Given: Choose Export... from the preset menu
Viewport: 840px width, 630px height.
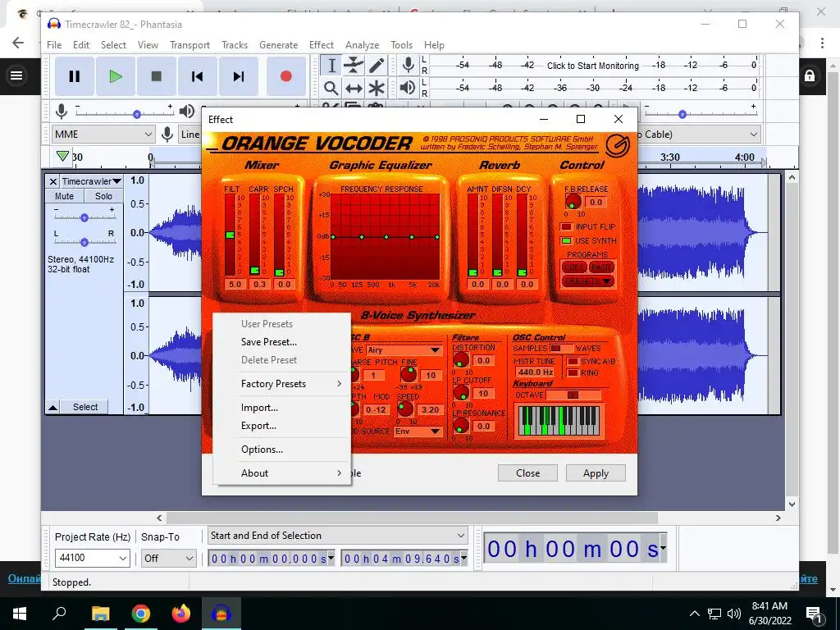Looking at the screenshot, I should pos(282,426).
